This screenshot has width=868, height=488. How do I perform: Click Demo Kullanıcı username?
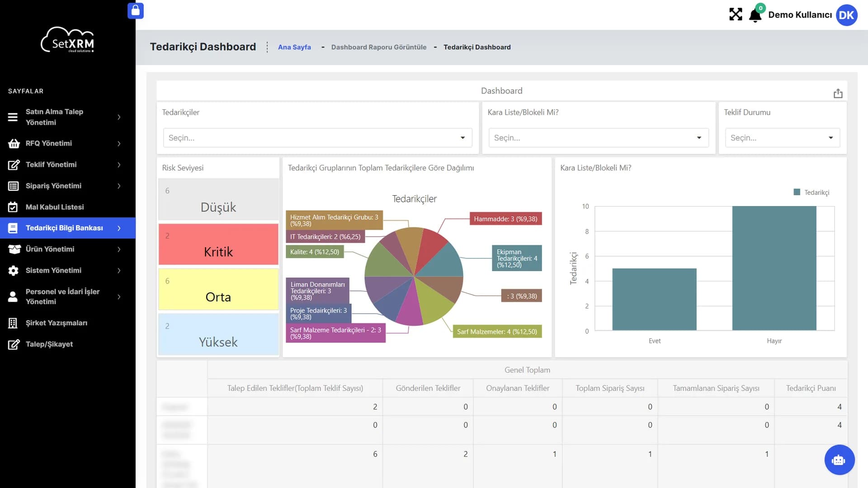pos(800,15)
